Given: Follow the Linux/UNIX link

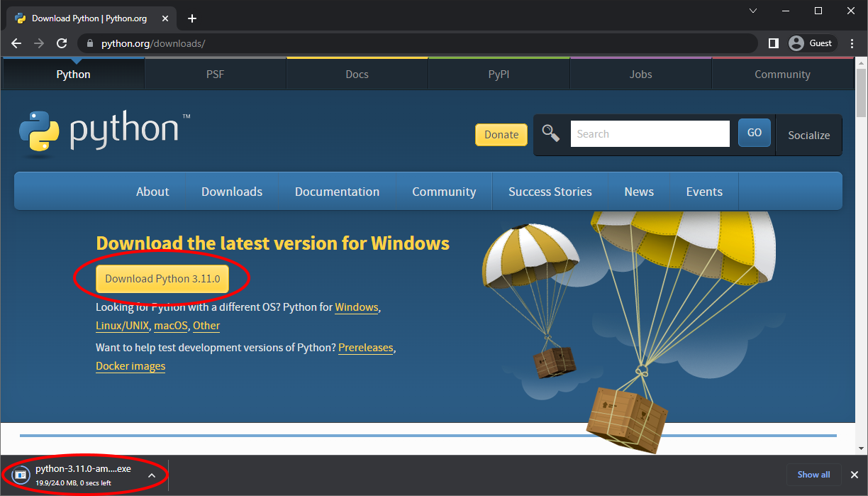Looking at the screenshot, I should click(x=123, y=326).
